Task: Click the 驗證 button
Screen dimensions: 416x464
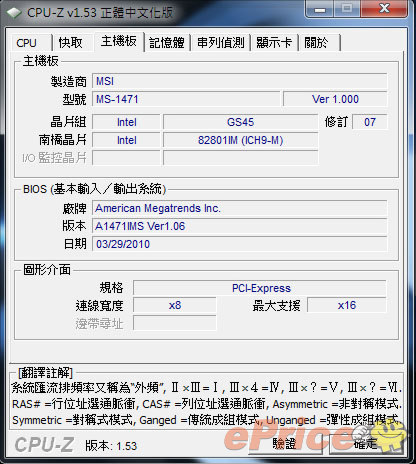Action: point(284,444)
